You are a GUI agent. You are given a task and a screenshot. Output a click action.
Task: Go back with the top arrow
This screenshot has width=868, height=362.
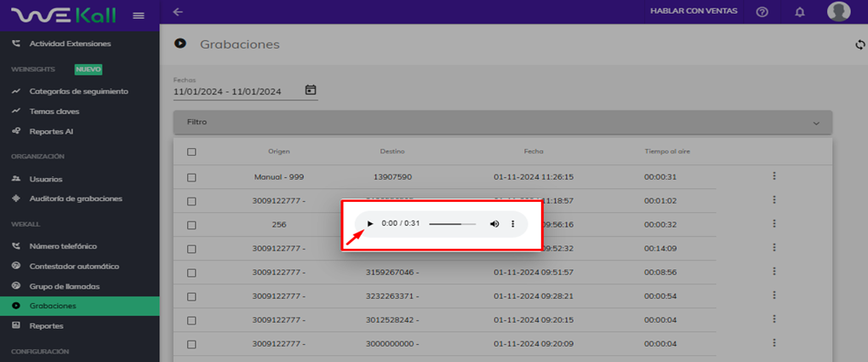point(178,12)
